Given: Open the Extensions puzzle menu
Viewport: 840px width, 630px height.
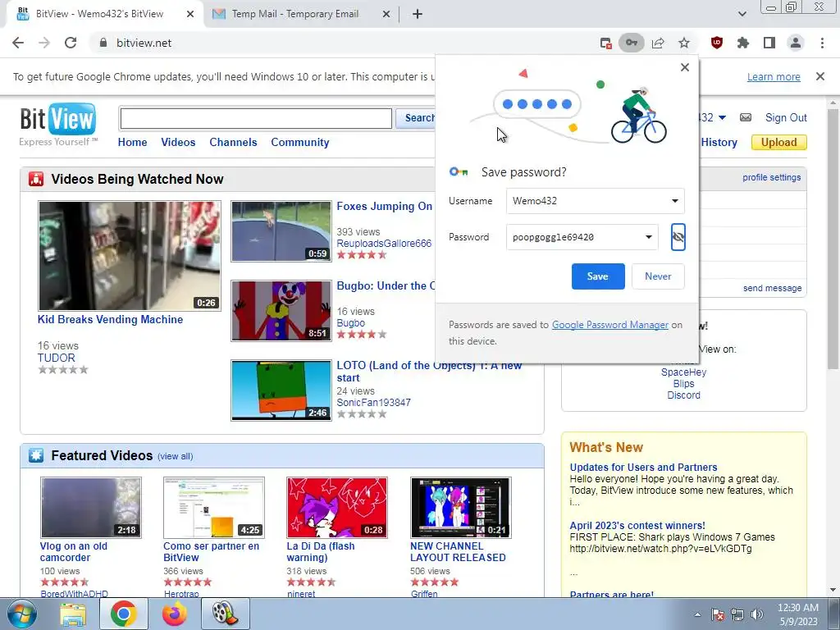Looking at the screenshot, I should tap(743, 43).
